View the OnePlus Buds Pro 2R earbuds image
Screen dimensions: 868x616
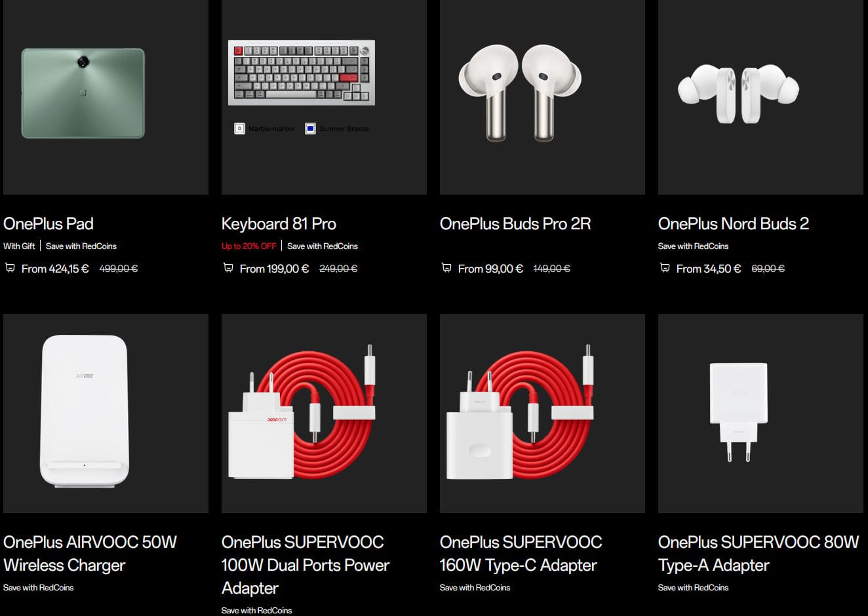(520, 92)
